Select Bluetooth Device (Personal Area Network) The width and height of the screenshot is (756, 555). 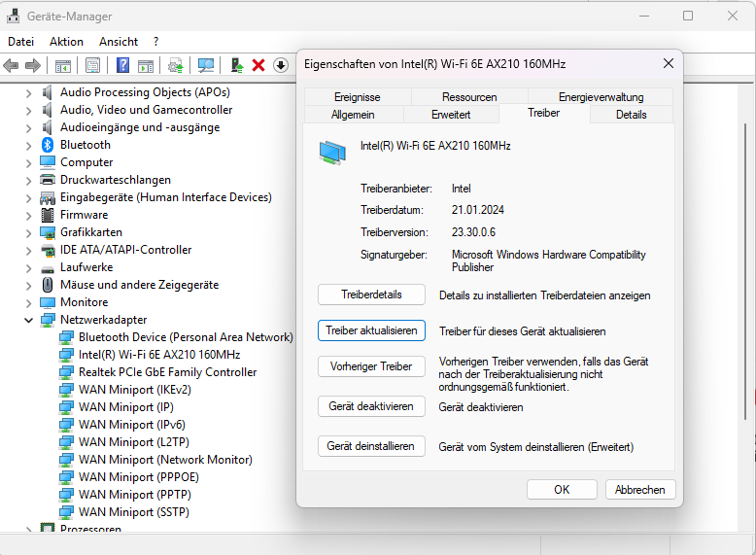point(186,337)
